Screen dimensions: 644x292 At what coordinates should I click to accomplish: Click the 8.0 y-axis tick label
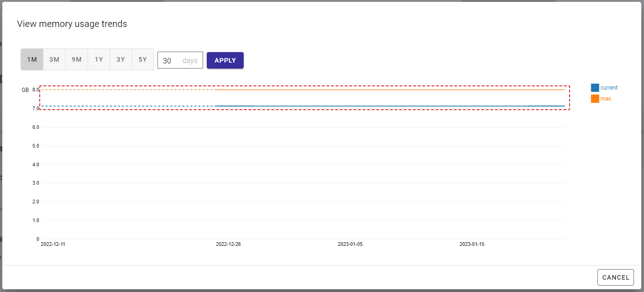click(x=36, y=90)
